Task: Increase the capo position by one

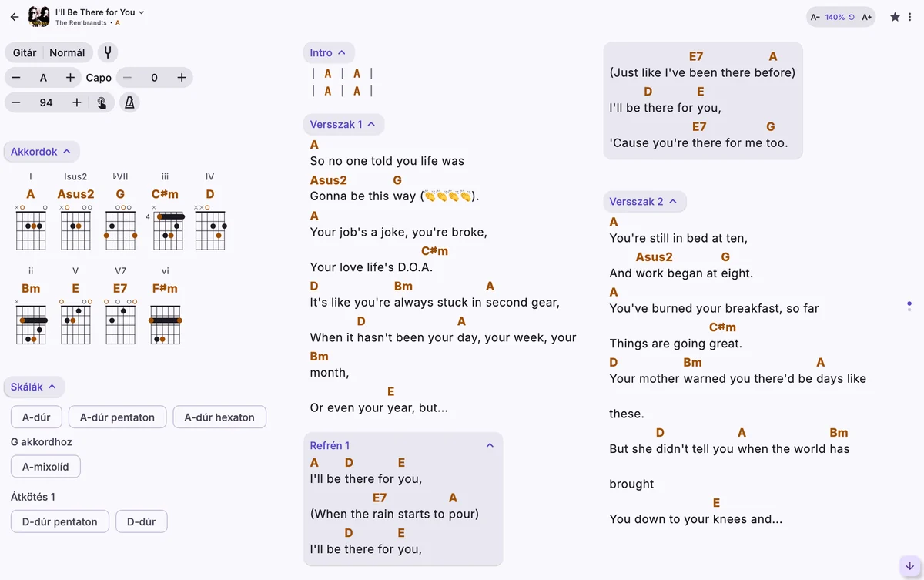Action: 182,77
